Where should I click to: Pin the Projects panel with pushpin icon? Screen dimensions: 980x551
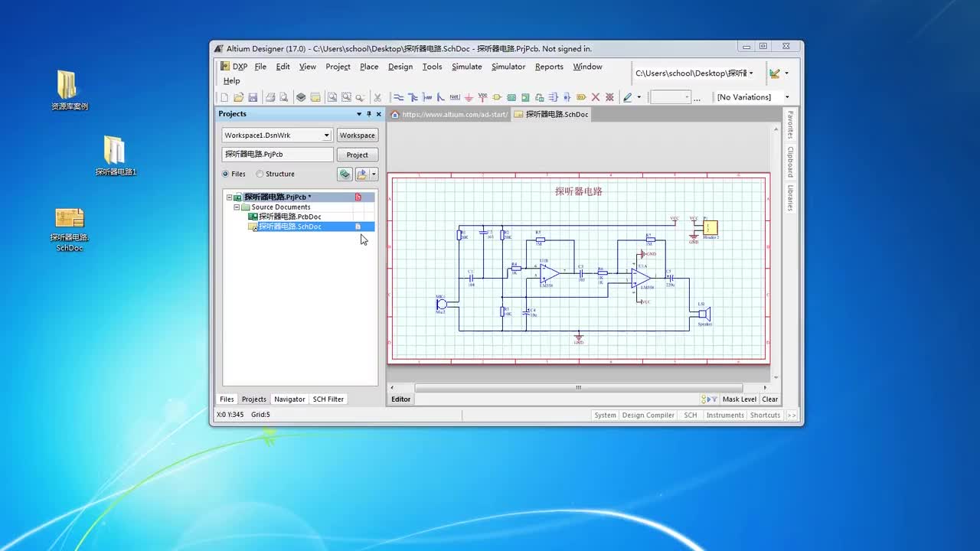tap(368, 114)
